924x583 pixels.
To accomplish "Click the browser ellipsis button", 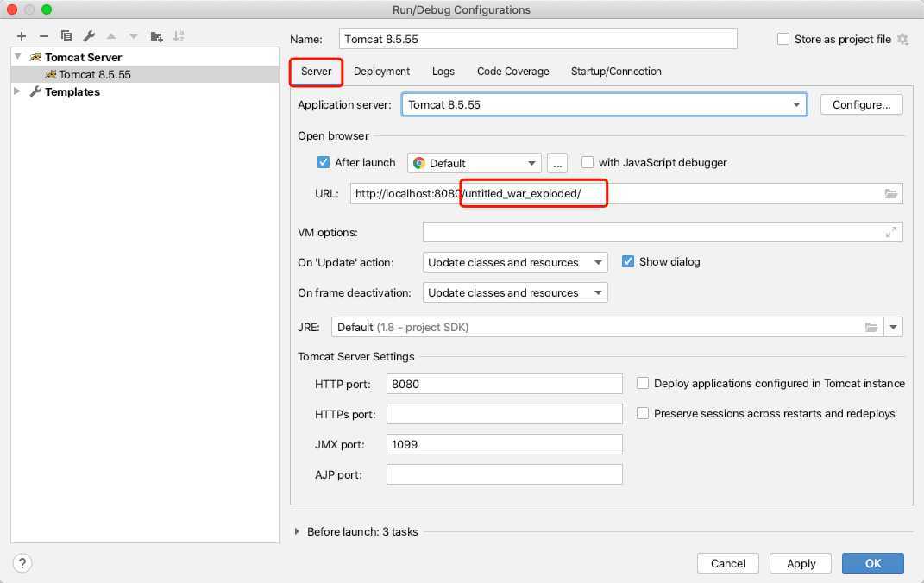I will point(557,163).
